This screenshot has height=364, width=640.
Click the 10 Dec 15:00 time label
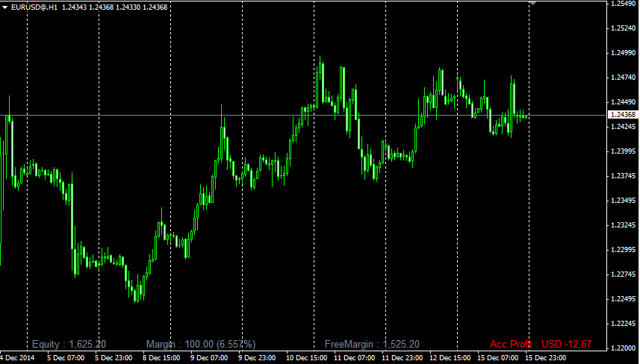tap(306, 358)
